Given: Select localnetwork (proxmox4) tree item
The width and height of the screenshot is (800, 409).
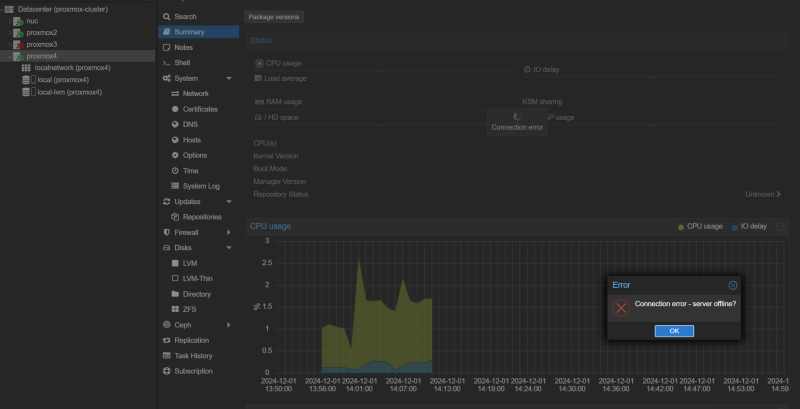Looking at the screenshot, I should coord(72,68).
